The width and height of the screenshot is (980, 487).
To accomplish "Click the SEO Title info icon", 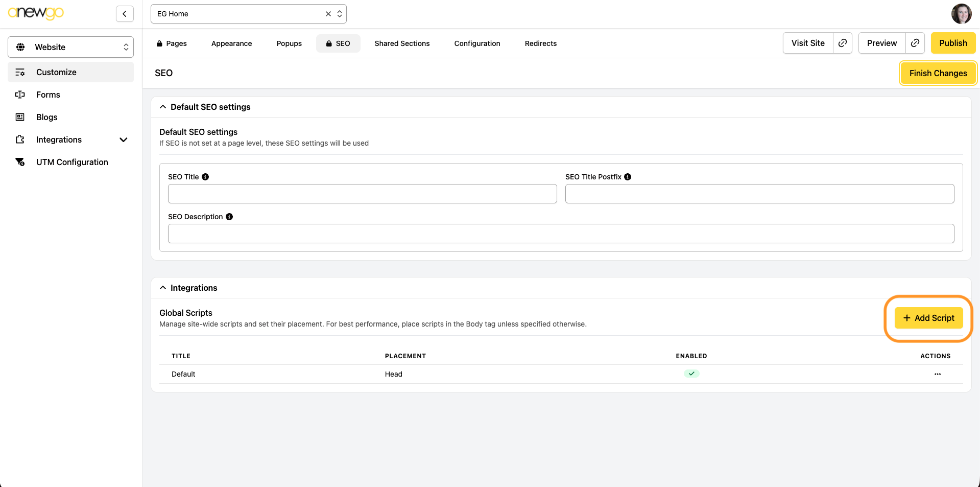I will click(205, 177).
